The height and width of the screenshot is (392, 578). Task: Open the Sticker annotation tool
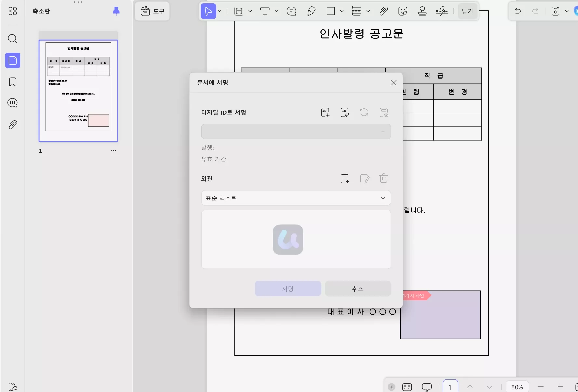[403, 11]
